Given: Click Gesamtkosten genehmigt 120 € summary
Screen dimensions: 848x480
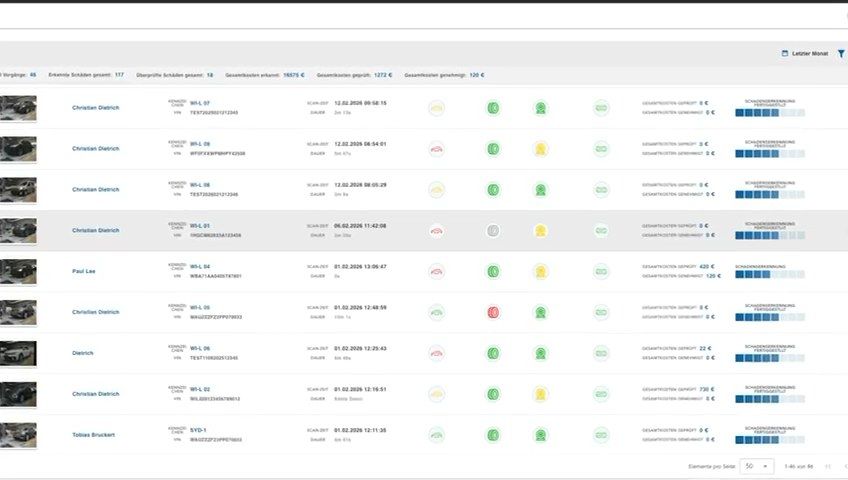Looking at the screenshot, I should coord(445,75).
